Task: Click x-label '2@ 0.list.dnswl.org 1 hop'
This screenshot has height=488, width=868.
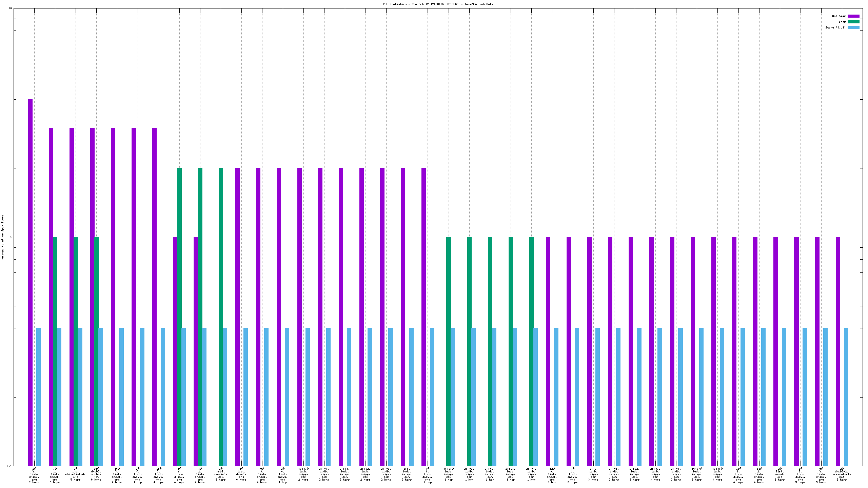Action: [x=283, y=475]
